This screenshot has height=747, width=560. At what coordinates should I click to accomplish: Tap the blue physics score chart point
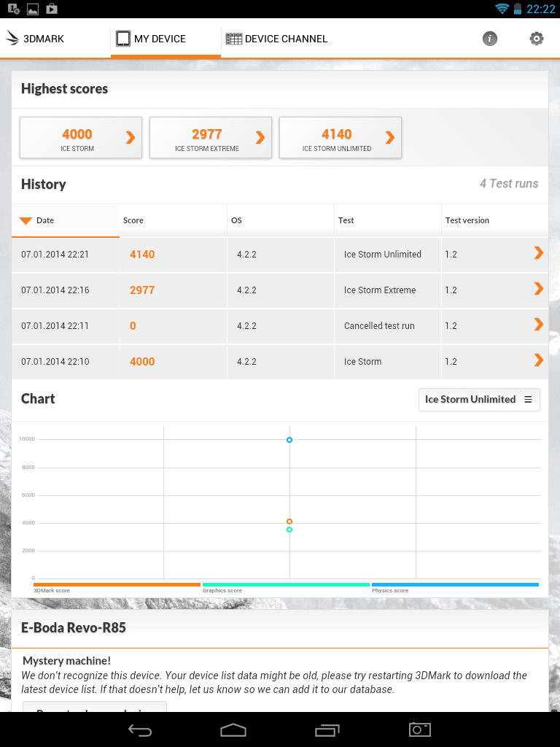pos(289,440)
